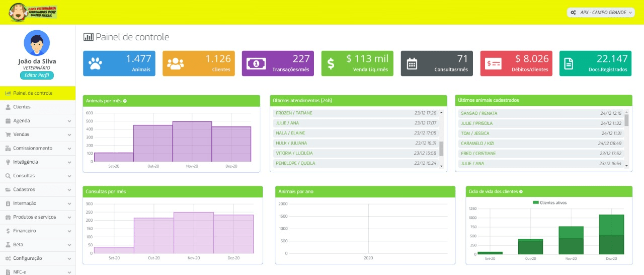Open the FROZEN / TATIANE appointment entry
This screenshot has width=644, height=275.
tap(294, 113)
